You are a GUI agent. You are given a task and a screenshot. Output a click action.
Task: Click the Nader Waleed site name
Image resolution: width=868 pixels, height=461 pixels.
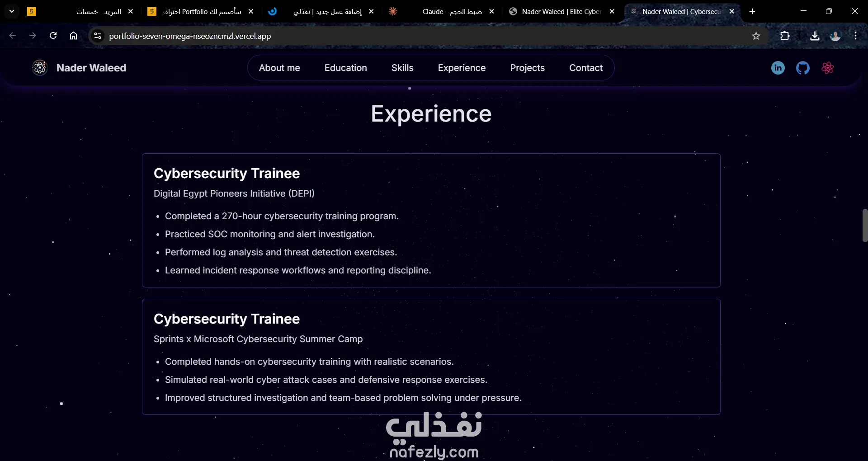[x=91, y=68]
